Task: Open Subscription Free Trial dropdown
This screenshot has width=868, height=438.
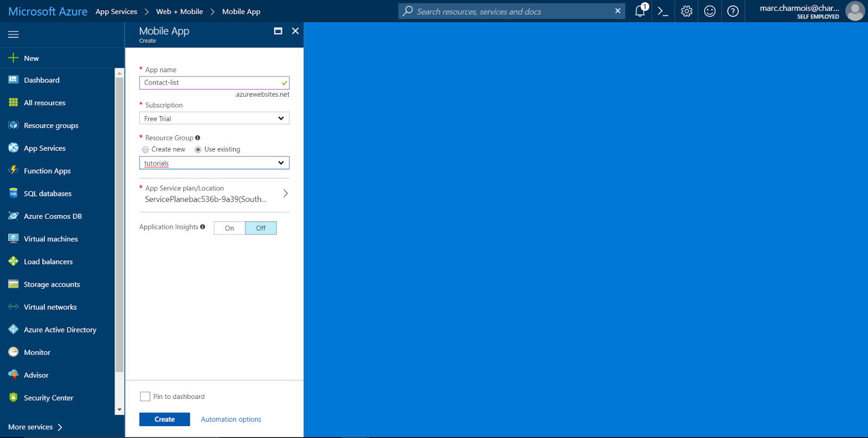Action: pos(214,118)
